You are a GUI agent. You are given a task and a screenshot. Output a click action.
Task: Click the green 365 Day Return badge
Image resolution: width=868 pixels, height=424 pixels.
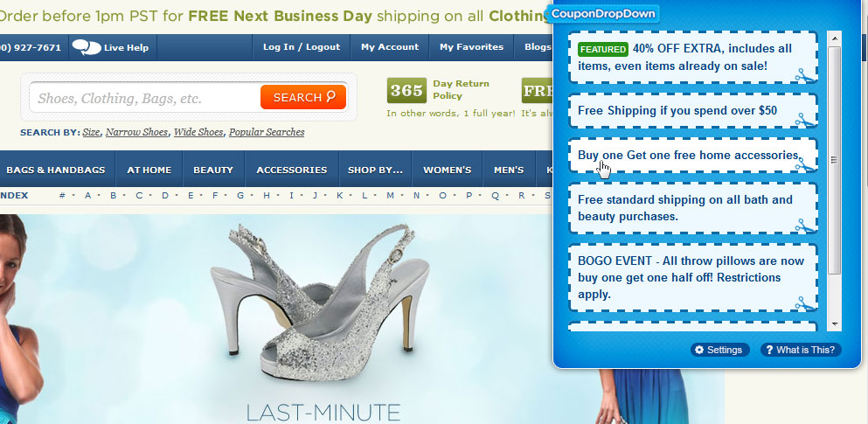(406, 90)
